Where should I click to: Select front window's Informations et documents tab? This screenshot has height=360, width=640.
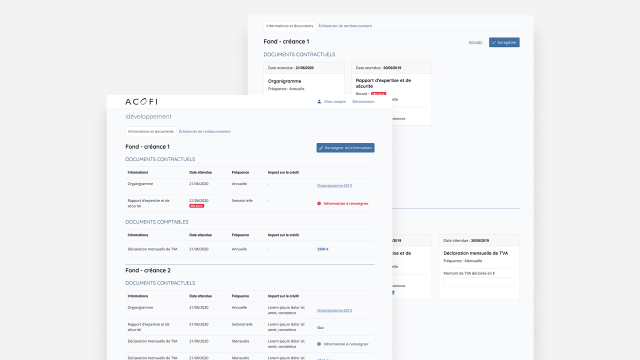point(151,131)
